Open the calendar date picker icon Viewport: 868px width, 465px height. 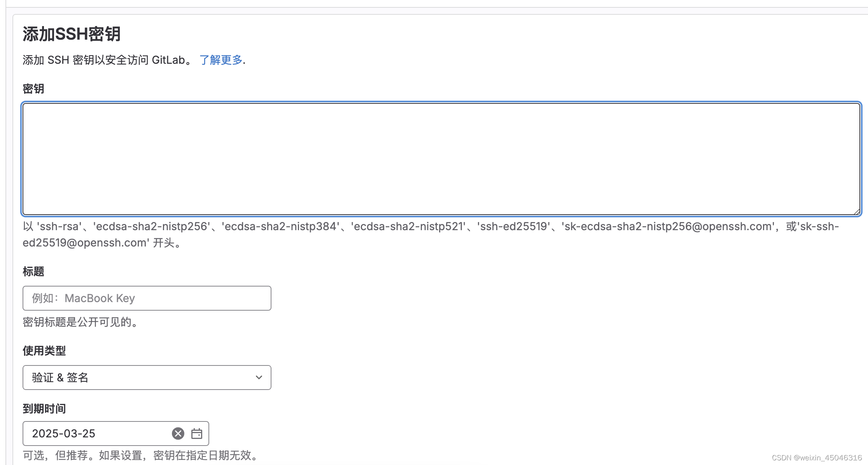tap(197, 433)
